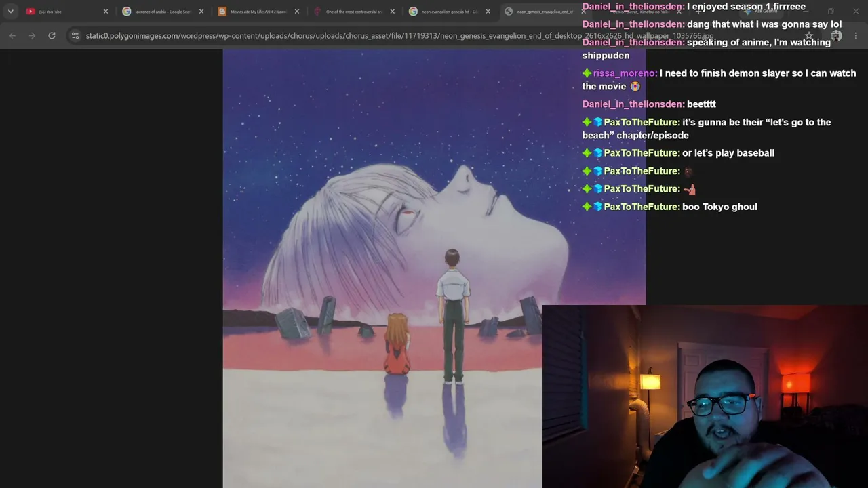Click the streamer webcam overlay

[705, 396]
